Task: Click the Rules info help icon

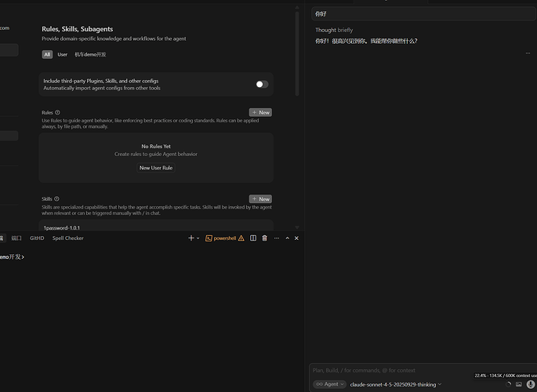Action: (57, 112)
